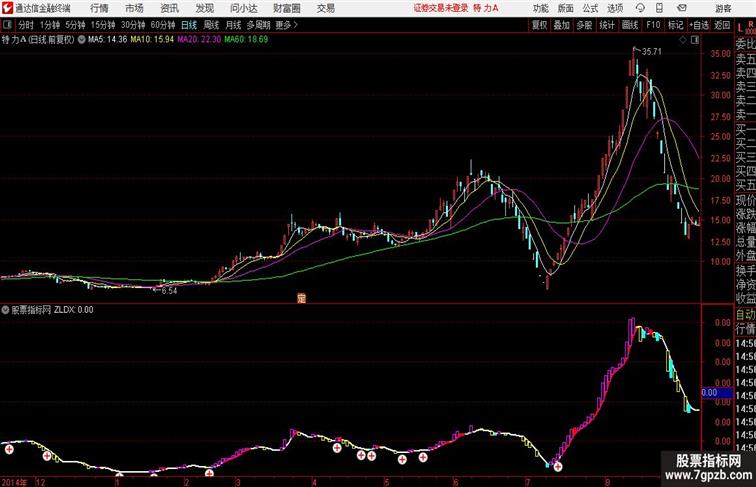Click the Tongdaxin red logo icon

coord(7,8)
